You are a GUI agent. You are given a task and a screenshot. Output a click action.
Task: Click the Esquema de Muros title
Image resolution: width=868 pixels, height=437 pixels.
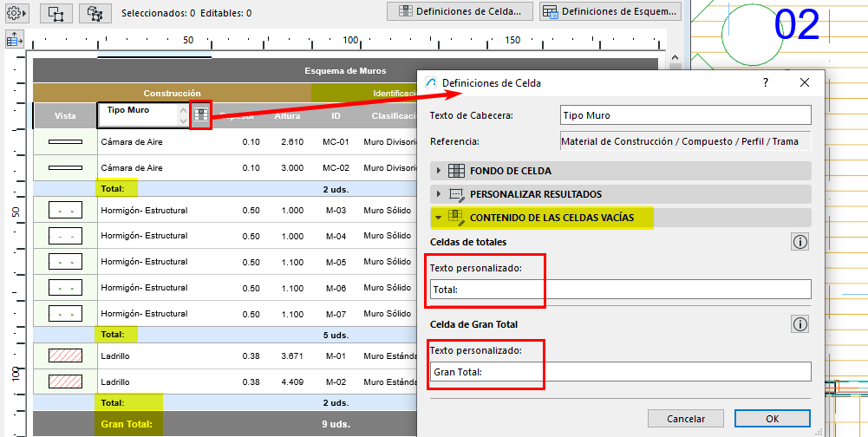point(345,71)
